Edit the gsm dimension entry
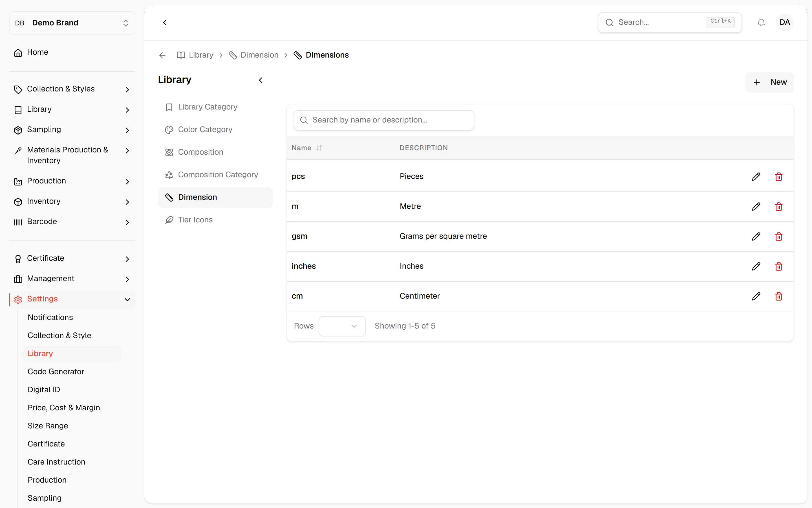Image resolution: width=812 pixels, height=508 pixels. click(x=756, y=236)
